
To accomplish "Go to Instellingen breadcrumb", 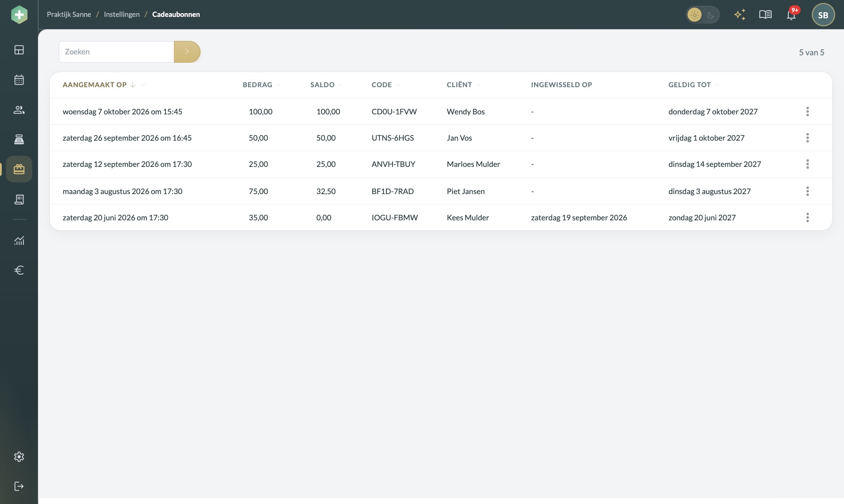I will (121, 15).
